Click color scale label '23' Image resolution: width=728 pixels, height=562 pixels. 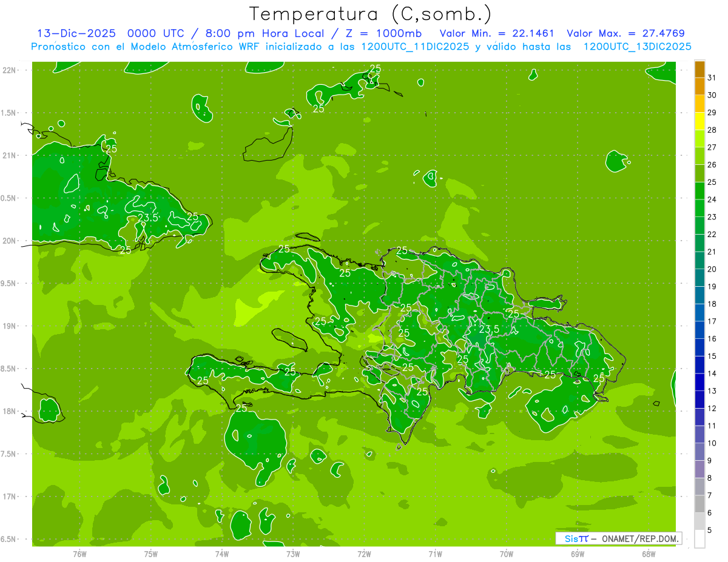pyautogui.click(x=712, y=216)
